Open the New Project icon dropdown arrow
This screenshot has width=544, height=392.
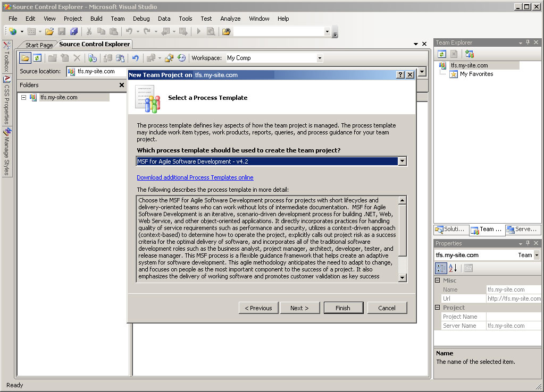(22, 31)
